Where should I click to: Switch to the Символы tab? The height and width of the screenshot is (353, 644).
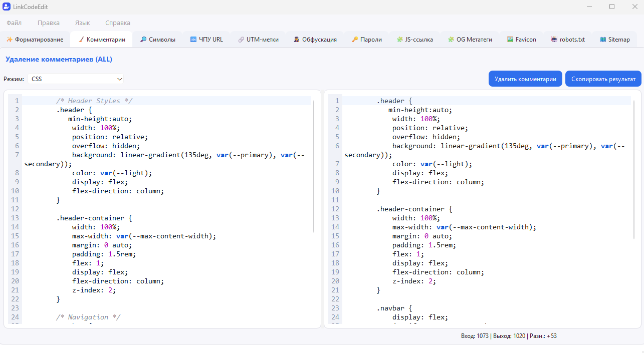[x=158, y=40]
